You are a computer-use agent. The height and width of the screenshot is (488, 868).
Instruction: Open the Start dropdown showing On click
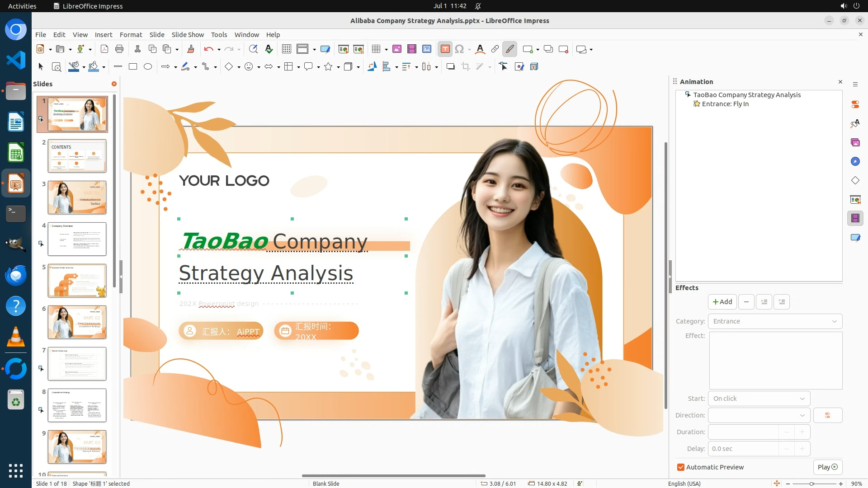[759, 399]
